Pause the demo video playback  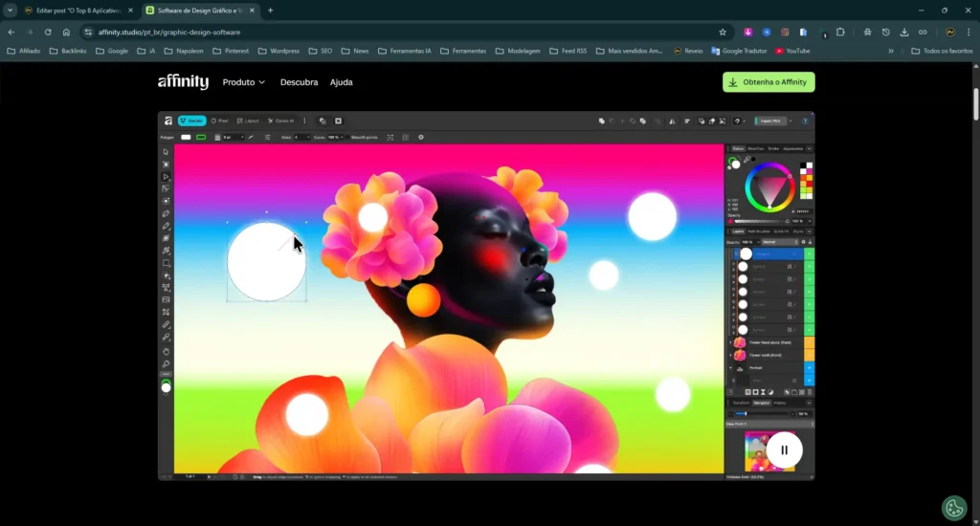coord(784,449)
